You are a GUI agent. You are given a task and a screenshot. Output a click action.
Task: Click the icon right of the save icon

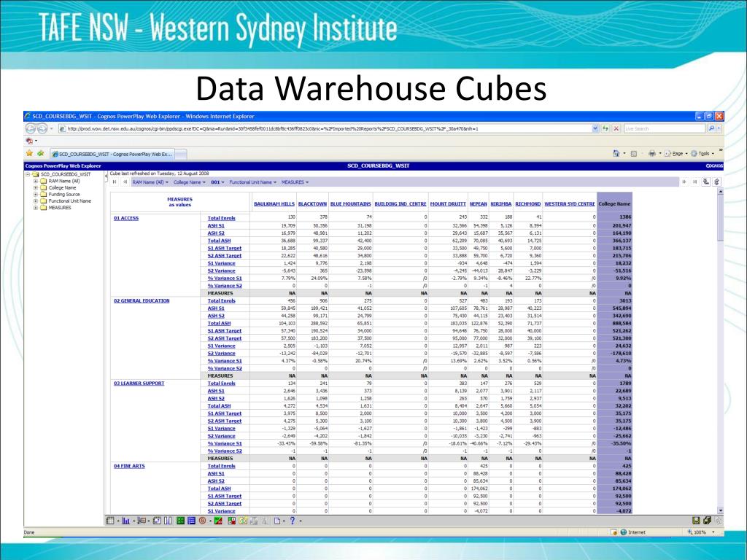point(706,521)
